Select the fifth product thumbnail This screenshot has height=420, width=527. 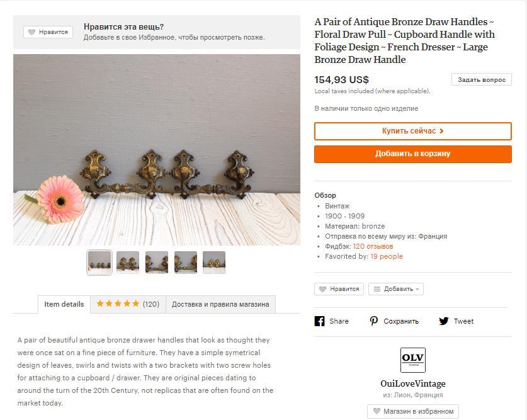214,263
